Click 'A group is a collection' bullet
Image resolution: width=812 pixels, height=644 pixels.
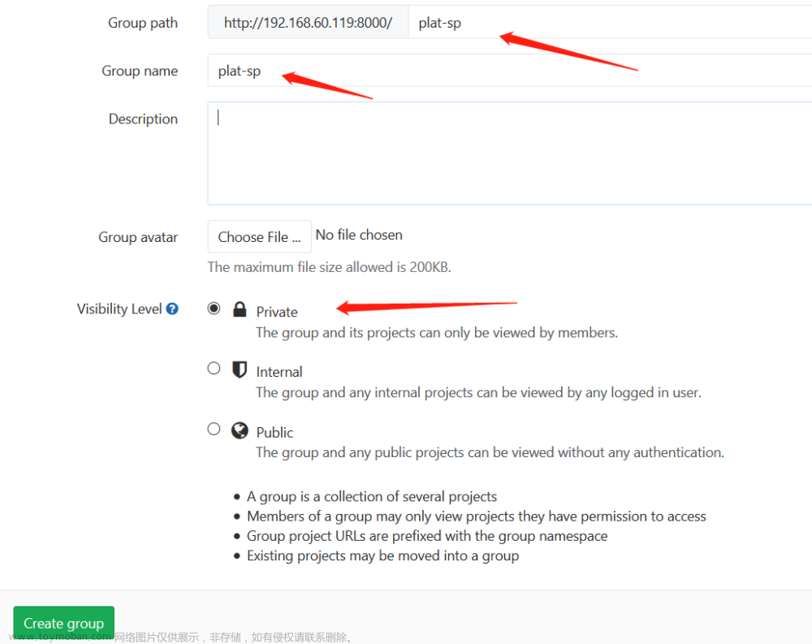coord(372,496)
